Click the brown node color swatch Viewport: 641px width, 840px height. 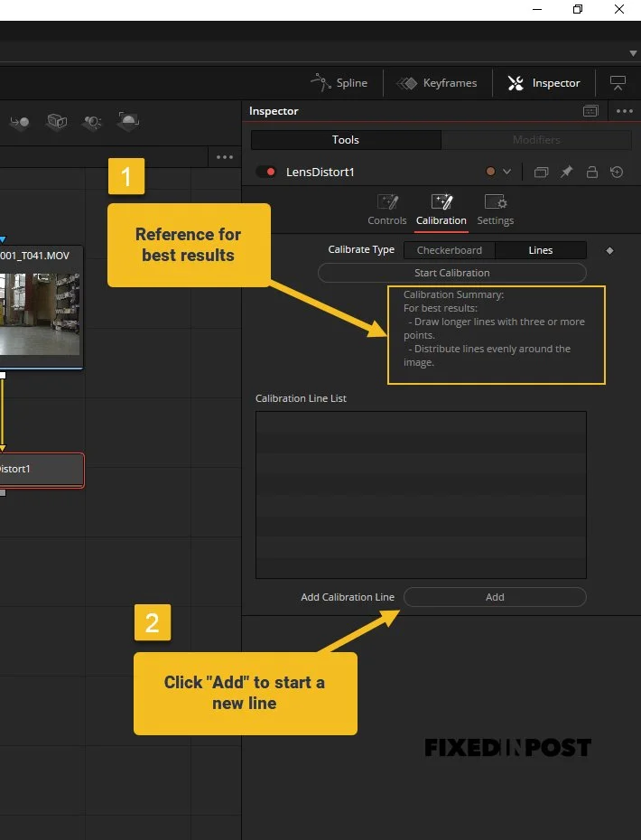(490, 172)
